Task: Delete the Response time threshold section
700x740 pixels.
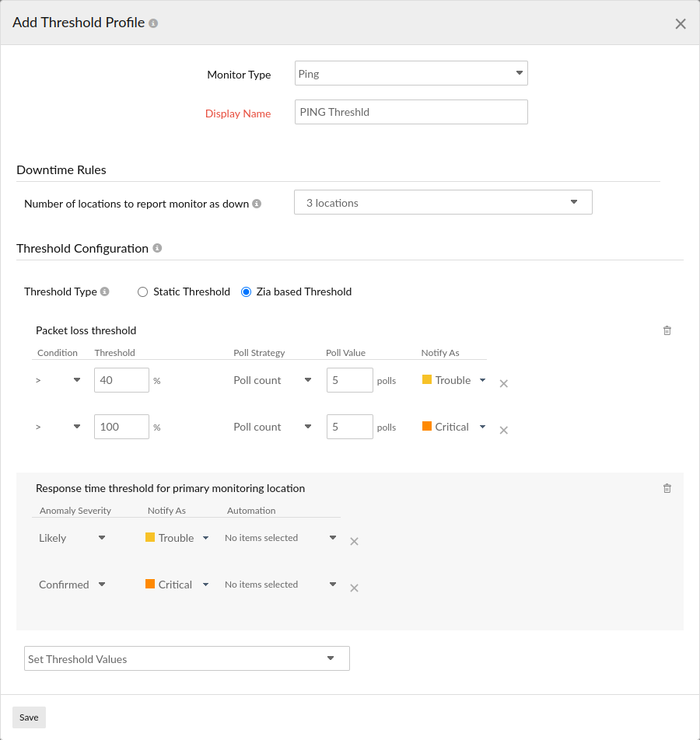Action: [x=667, y=489]
